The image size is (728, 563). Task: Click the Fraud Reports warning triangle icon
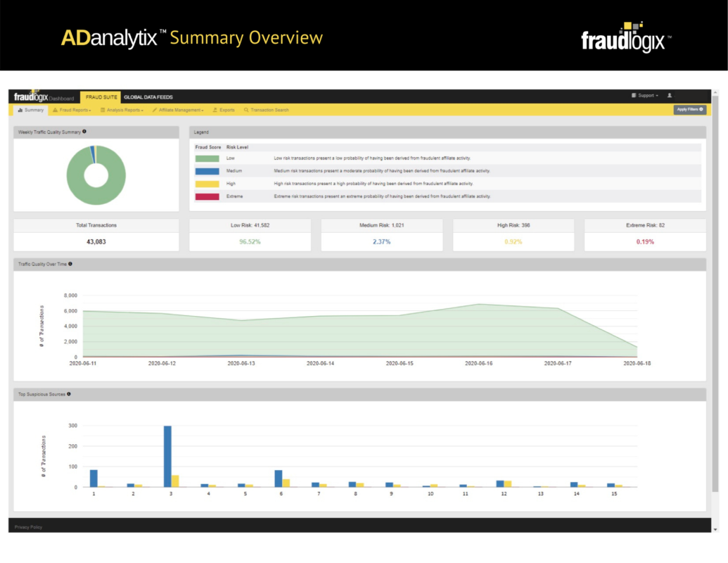pos(56,110)
